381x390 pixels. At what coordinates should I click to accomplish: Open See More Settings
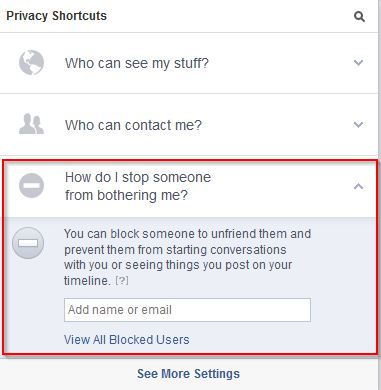188,374
